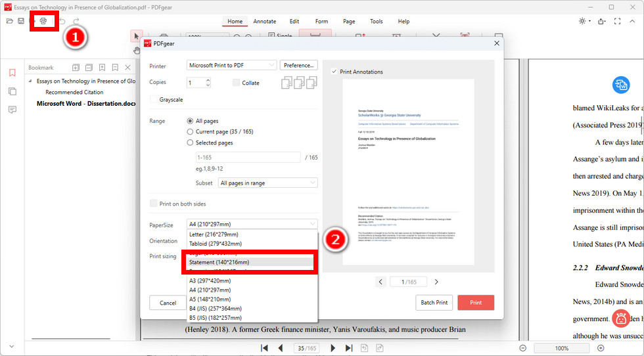Switch to the Annotate tab
This screenshot has height=356, width=644.
click(264, 22)
